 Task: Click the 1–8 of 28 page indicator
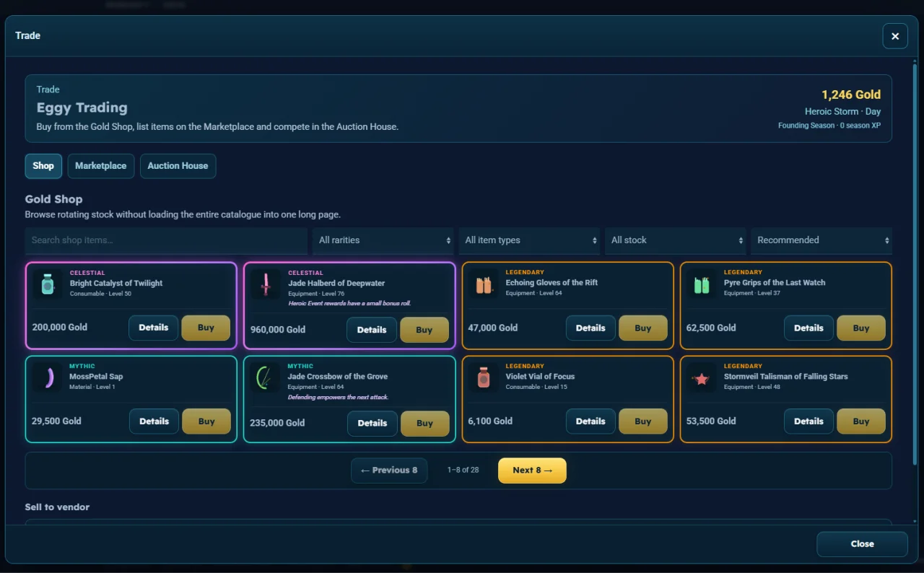click(x=463, y=470)
